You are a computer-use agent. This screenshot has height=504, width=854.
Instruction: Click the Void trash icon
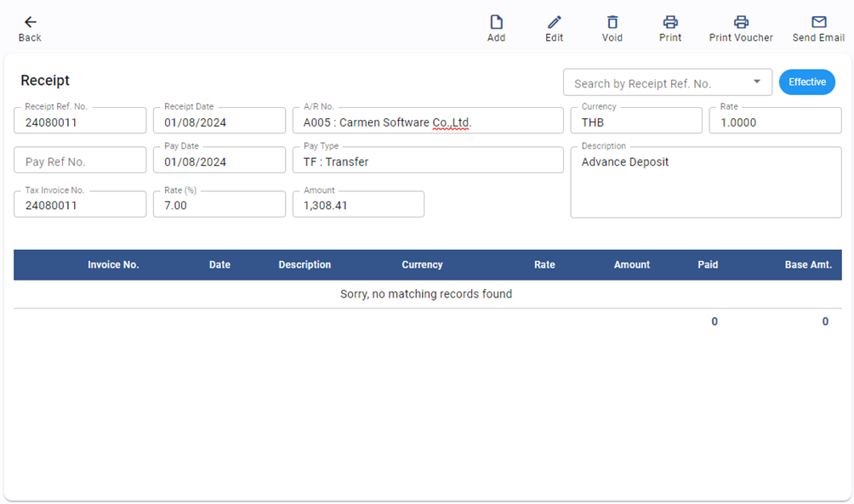click(612, 22)
